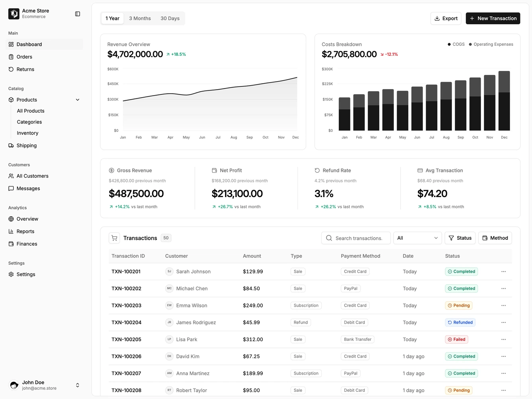Screen dimensions: 532x399
Task: Switch to the 1 Year tab
Action: click(x=112, y=18)
